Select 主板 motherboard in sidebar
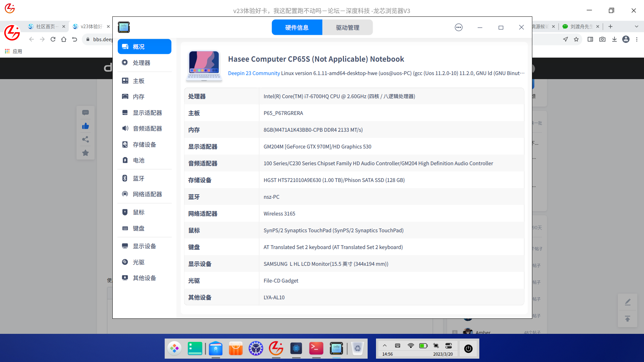Viewport: 644px width, 362px height. (138, 81)
